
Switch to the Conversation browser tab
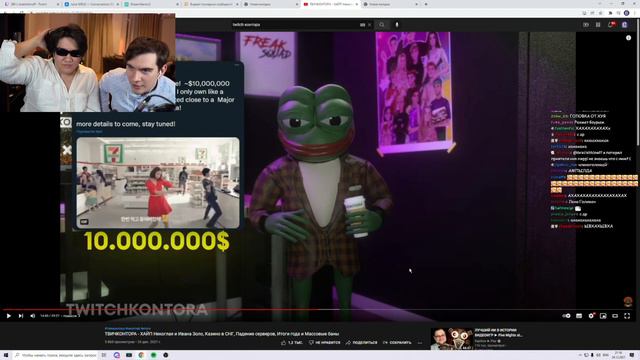coord(91,4)
